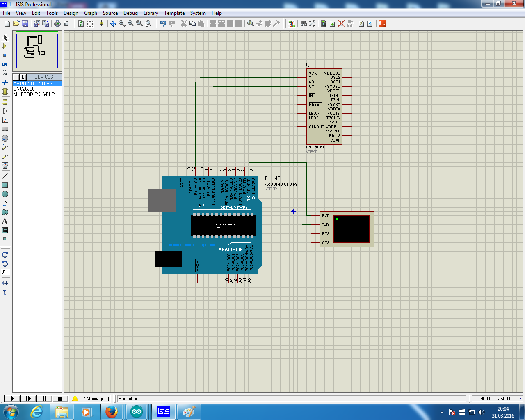
Task: Click the L library manager button
Action: coord(23,77)
